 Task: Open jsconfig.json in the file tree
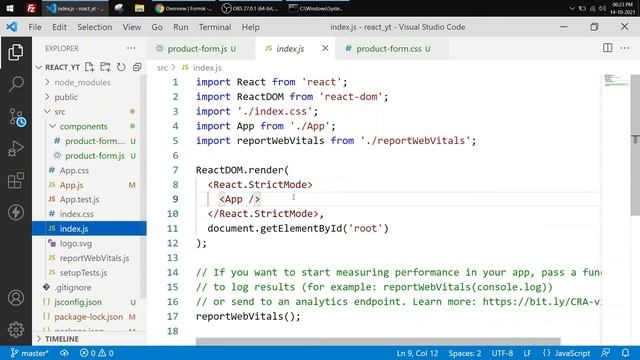pyautogui.click(x=78, y=302)
